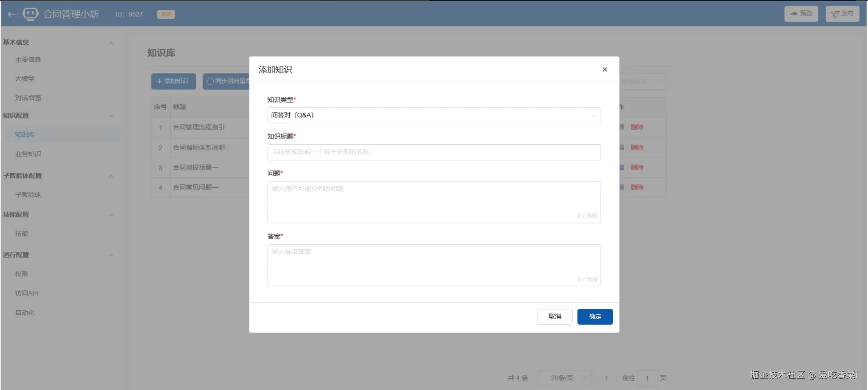
Task: Click the orange draft status badge
Action: pyautogui.click(x=166, y=14)
